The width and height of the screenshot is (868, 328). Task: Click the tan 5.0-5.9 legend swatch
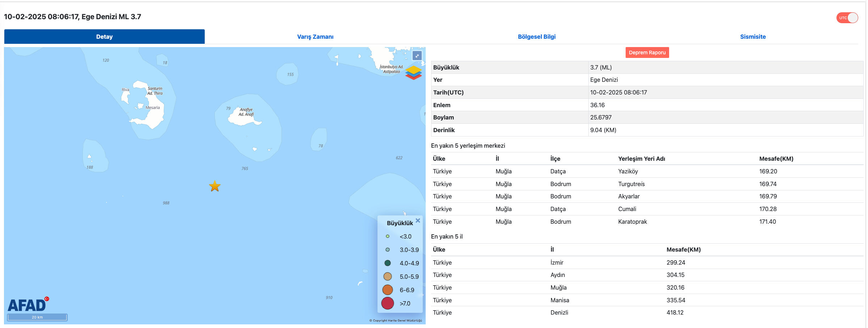pyautogui.click(x=387, y=277)
